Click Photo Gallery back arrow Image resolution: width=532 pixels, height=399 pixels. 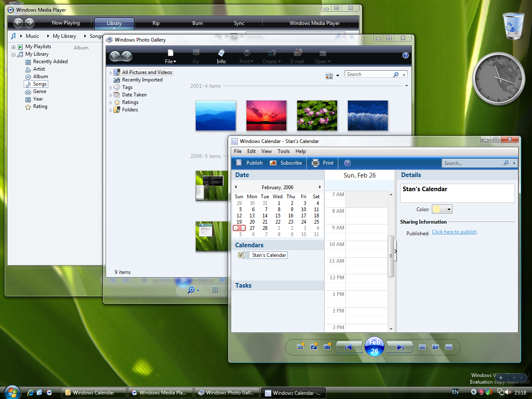[115, 55]
